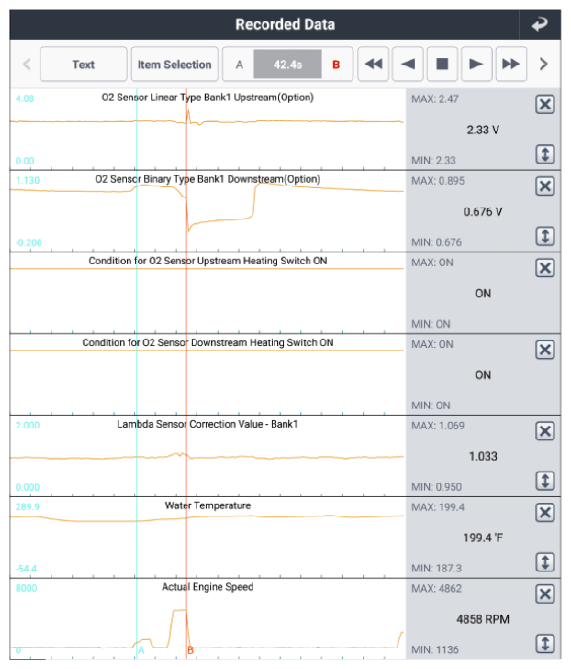Expand the O2 Sensor Linear Upstream graph scale
The width and height of the screenshot is (571, 669).
click(545, 154)
